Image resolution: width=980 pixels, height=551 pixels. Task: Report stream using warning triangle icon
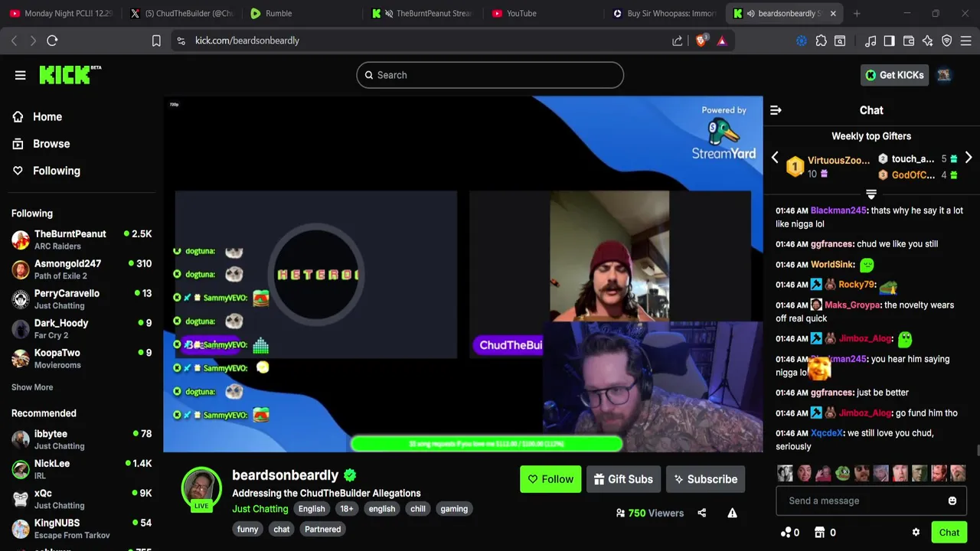click(733, 513)
